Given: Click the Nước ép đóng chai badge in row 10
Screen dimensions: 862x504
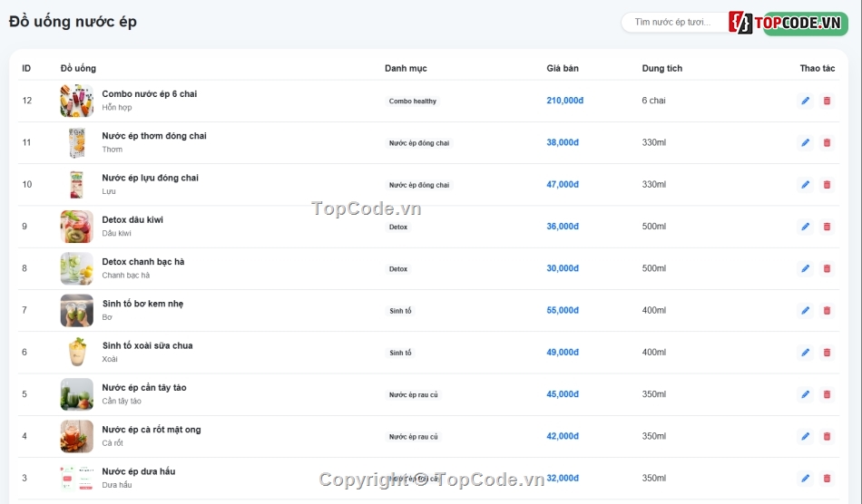Looking at the screenshot, I should pos(419,185).
